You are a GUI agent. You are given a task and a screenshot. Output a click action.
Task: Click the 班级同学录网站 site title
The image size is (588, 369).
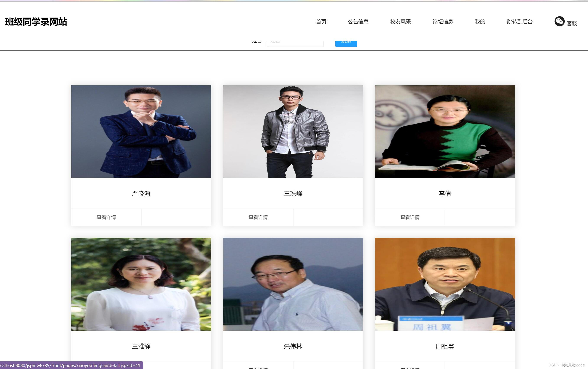click(36, 22)
